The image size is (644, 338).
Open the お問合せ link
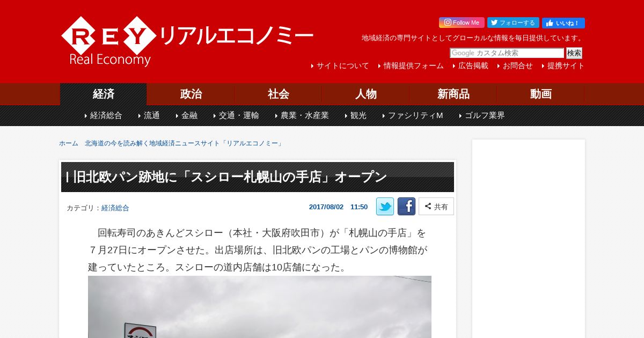point(517,66)
